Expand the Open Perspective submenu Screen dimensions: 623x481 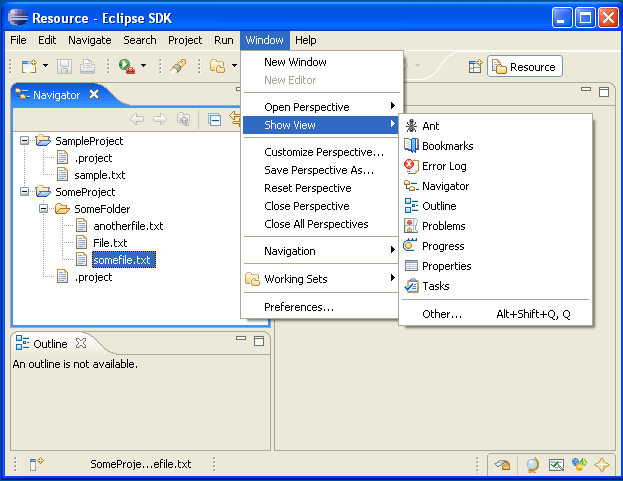[x=322, y=107]
